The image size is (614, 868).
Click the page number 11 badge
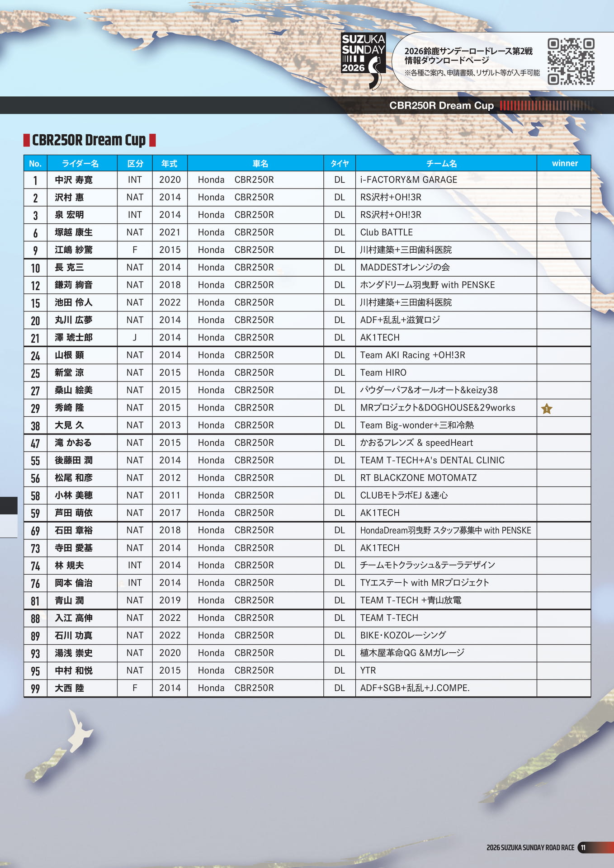point(583,847)
